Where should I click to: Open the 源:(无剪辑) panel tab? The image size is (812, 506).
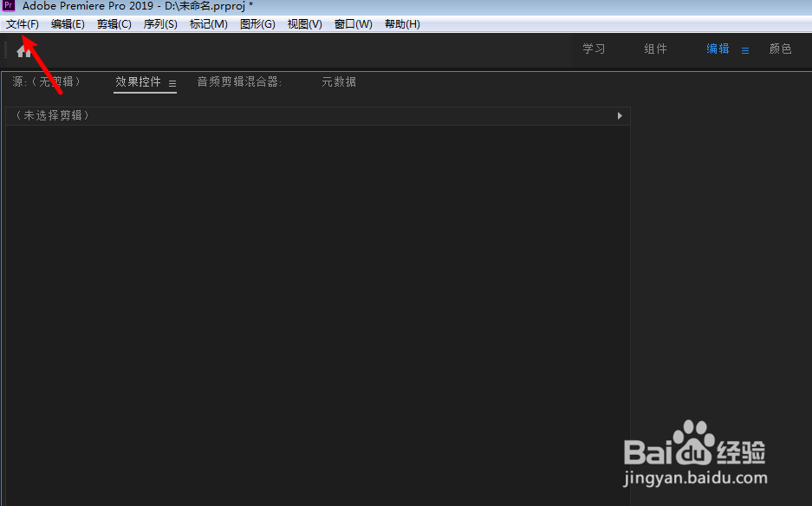coord(47,81)
